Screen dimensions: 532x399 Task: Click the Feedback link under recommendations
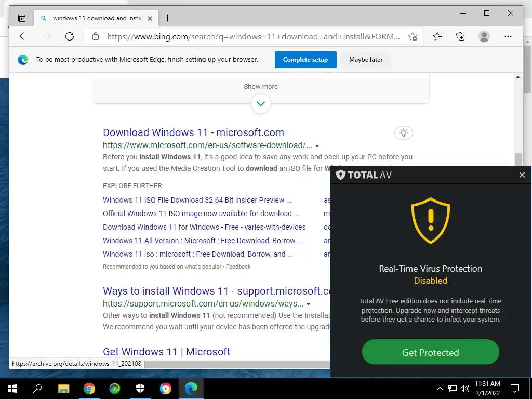238,267
